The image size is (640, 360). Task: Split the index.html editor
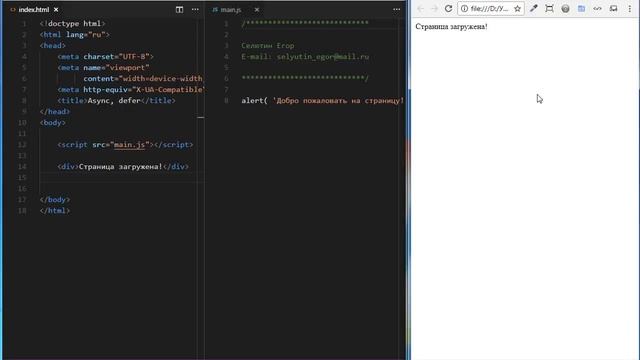[x=179, y=9]
